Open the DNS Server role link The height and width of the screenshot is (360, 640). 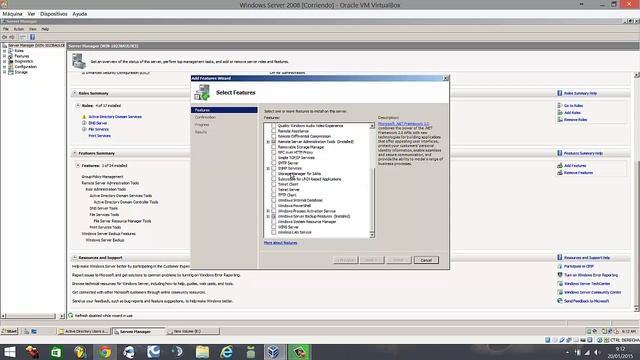[x=98, y=123]
